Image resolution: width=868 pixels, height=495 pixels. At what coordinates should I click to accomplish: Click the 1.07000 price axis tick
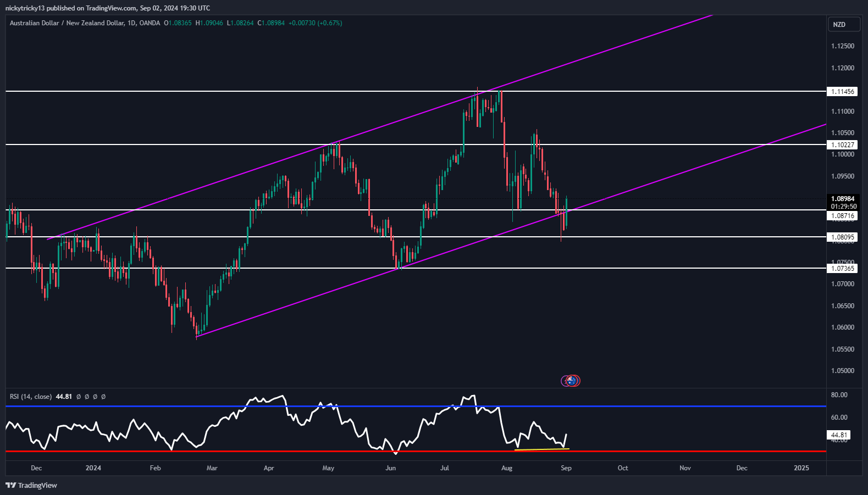(x=843, y=284)
